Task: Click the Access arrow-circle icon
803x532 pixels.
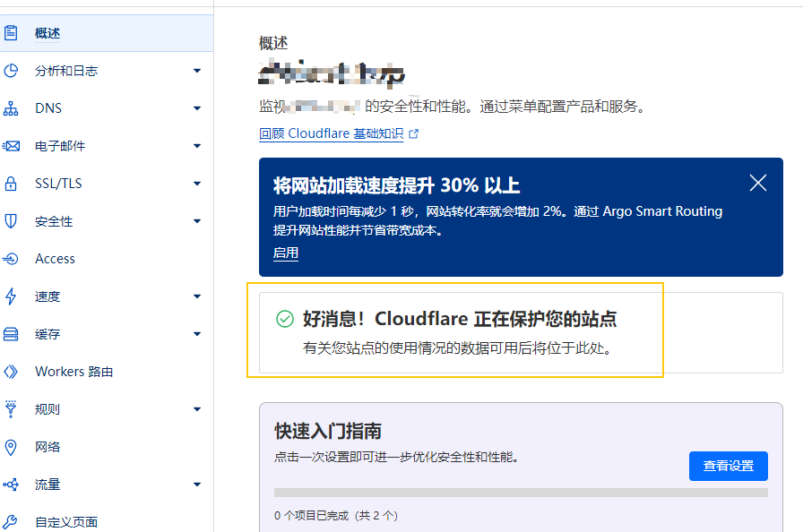Action: [11, 259]
